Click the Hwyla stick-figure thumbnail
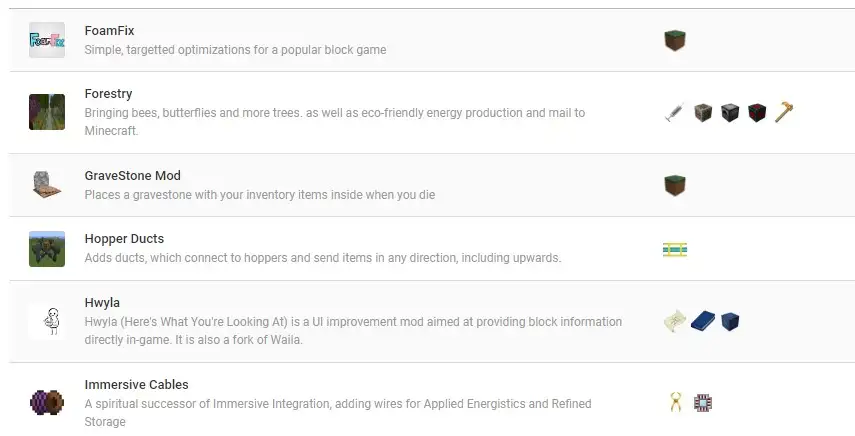The image size is (855, 436). pos(47,322)
